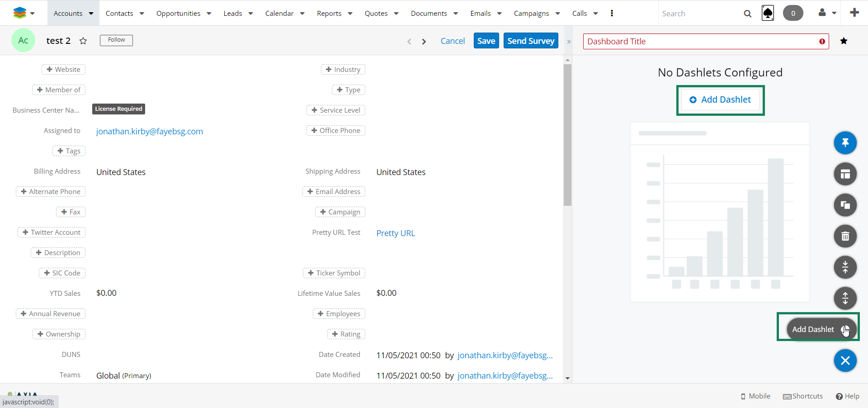
Task: Open the user profile dropdown menu
Action: [827, 13]
